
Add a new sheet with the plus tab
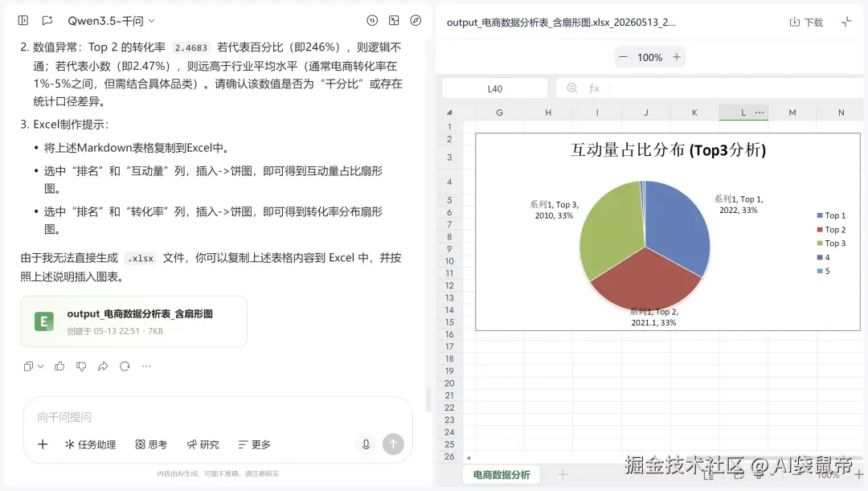coord(563,474)
